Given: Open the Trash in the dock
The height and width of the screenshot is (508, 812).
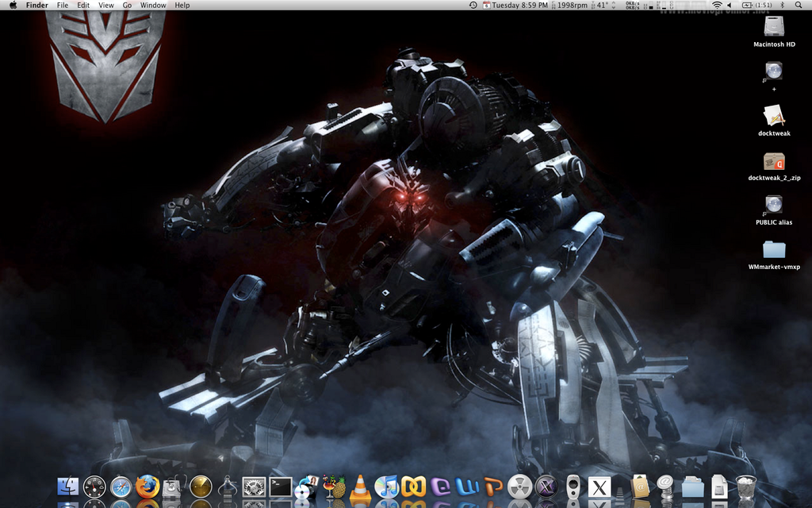Looking at the screenshot, I should coord(745,487).
